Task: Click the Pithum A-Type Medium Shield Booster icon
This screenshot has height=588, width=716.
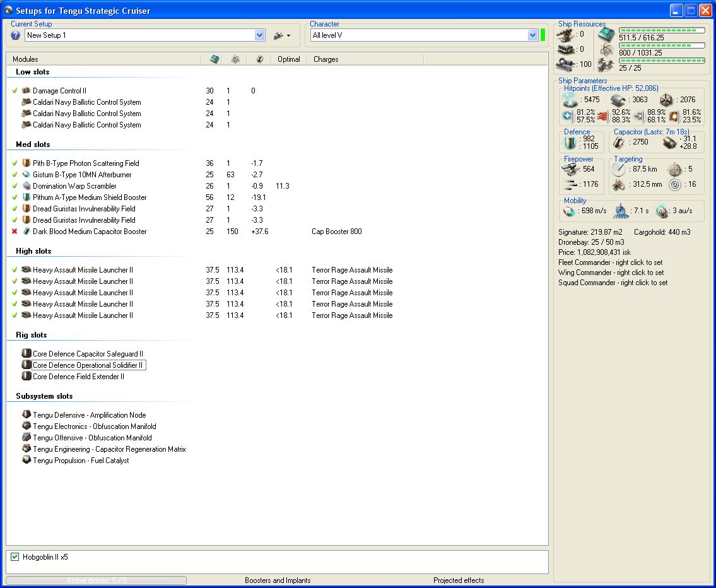Action: pyautogui.click(x=26, y=197)
